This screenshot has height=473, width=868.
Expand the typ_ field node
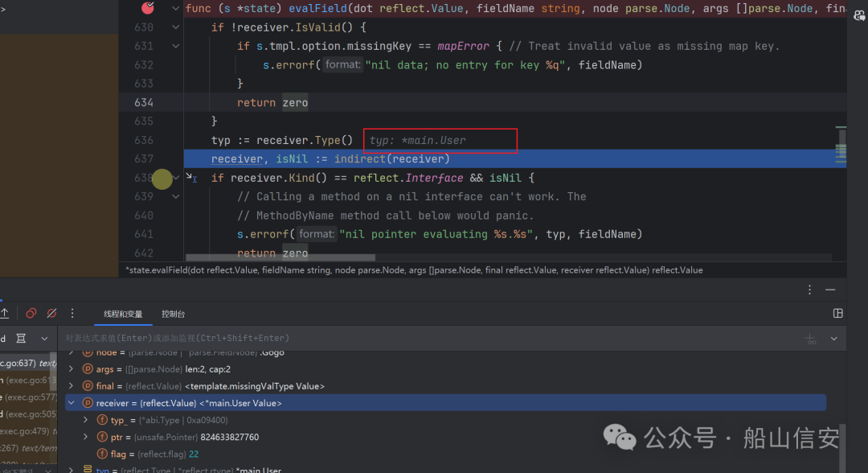click(85, 421)
